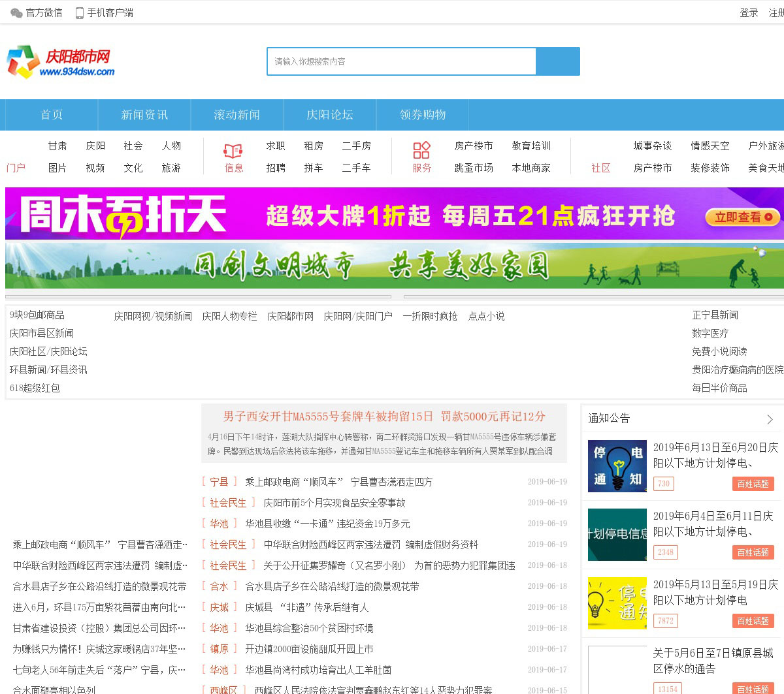Viewport: 784px width, 694px height.
Task: Click the 服务 grid icon
Action: (421, 150)
